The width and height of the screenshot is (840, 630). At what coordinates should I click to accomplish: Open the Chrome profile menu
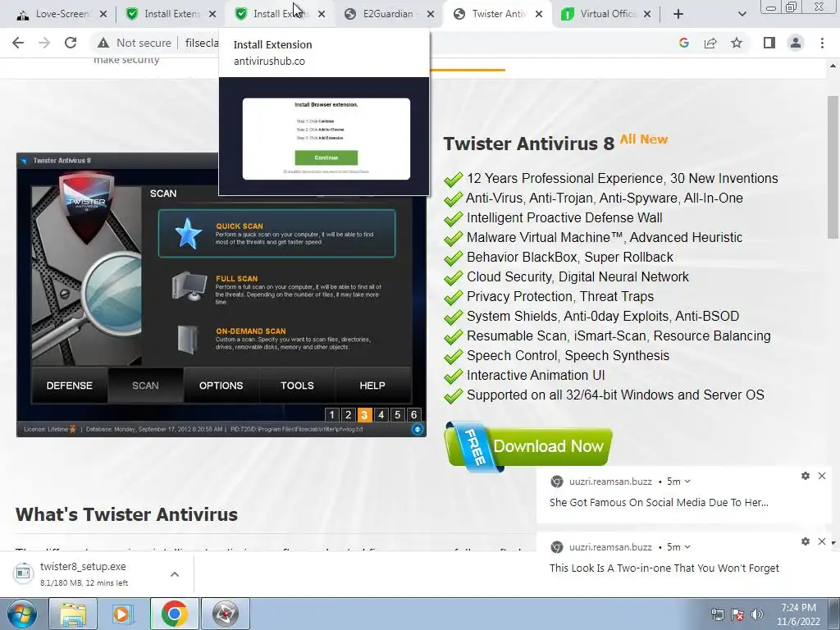(x=796, y=43)
